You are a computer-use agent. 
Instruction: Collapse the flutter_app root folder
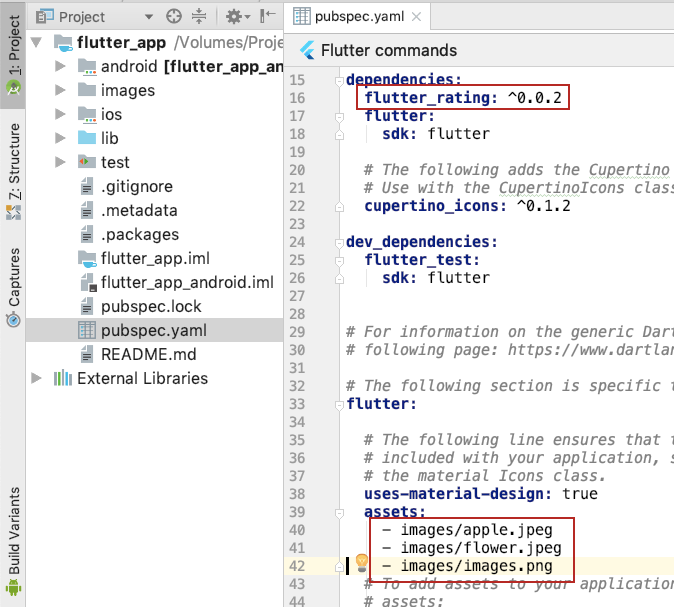[x=37, y=42]
